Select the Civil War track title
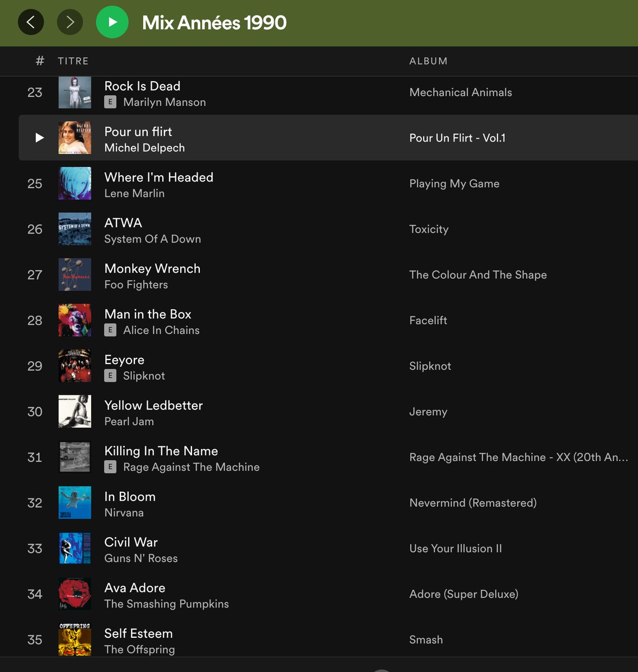Screen dimensions: 638x672 (131, 543)
